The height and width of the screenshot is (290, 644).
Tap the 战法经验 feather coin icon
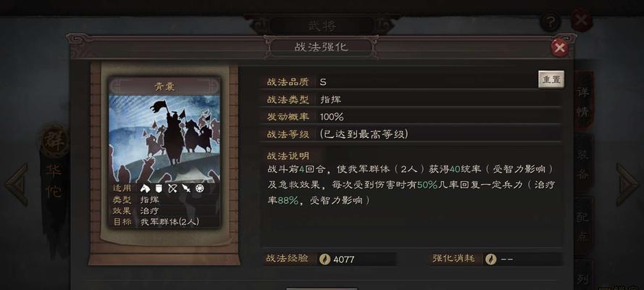pyautogui.click(x=325, y=260)
